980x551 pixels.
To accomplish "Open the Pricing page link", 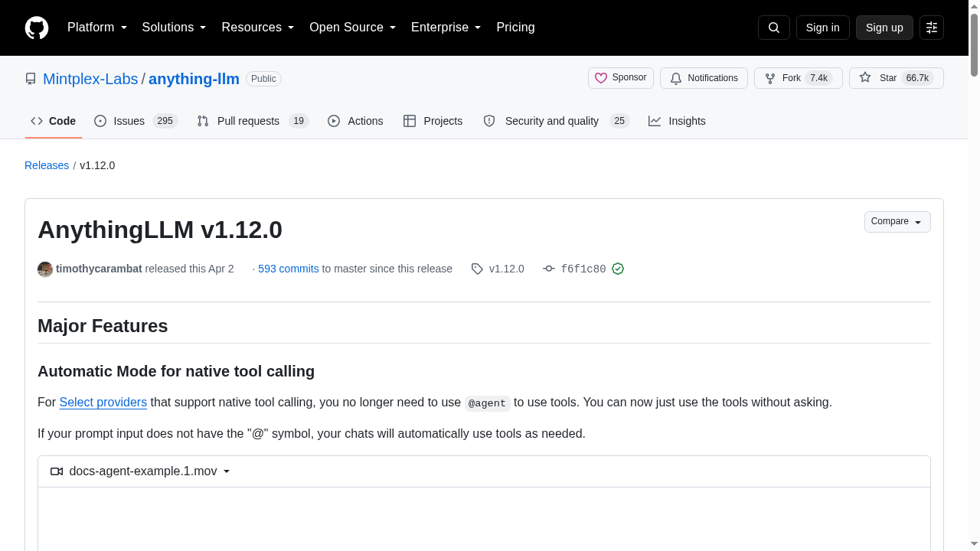I will 515,28.
